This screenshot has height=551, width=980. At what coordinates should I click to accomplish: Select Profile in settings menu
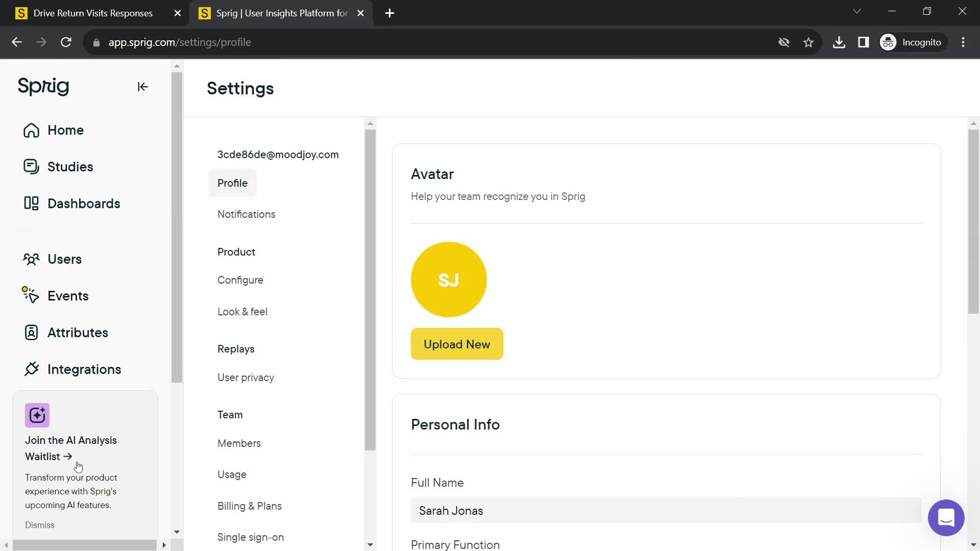point(232,183)
